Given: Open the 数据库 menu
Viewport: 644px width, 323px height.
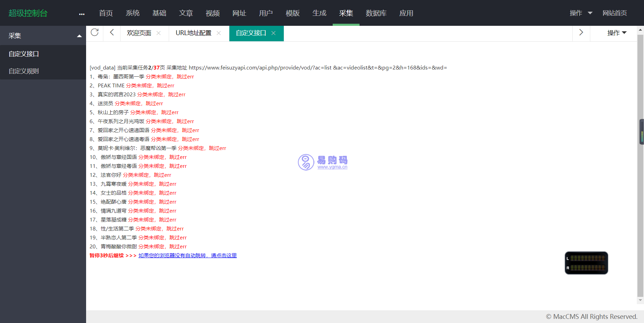Looking at the screenshot, I should pos(376,13).
